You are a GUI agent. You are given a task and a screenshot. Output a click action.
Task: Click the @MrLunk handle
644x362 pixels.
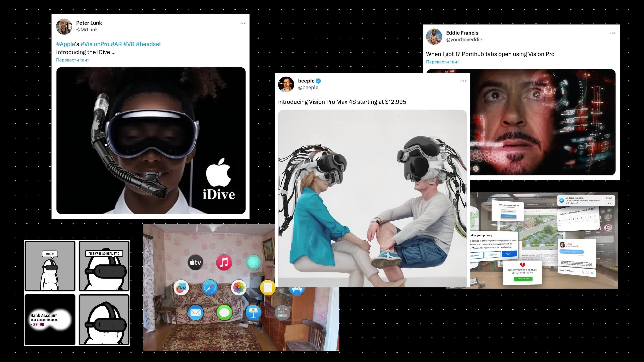pyautogui.click(x=87, y=29)
